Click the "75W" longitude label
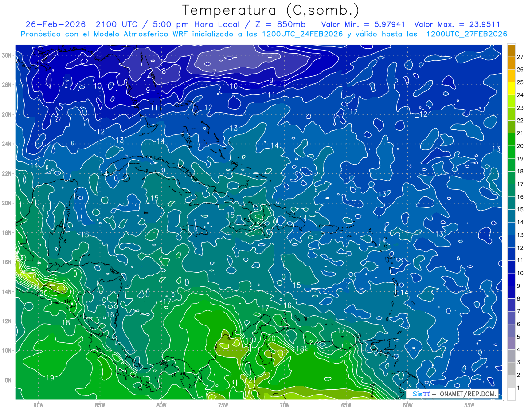The width and height of the screenshot is (532, 411). click(x=223, y=405)
